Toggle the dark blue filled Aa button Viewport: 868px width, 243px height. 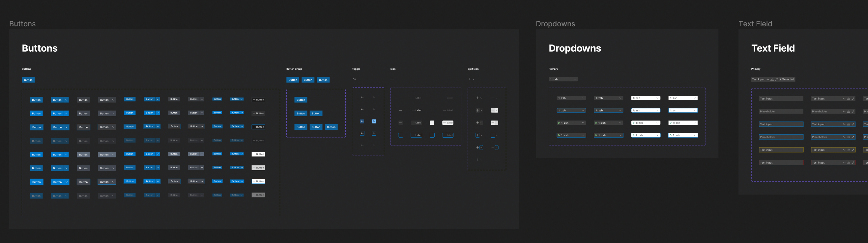click(x=362, y=121)
